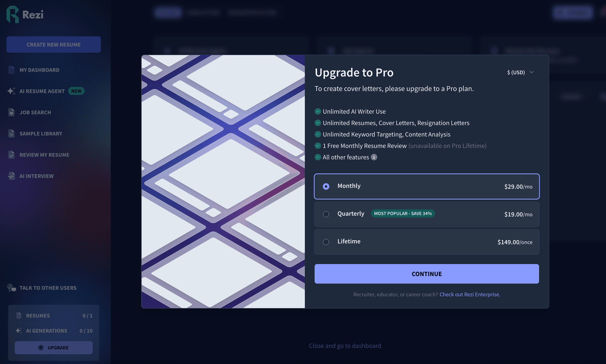Click the Sample Library document icon
This screenshot has width=606, height=364.
pos(11,133)
